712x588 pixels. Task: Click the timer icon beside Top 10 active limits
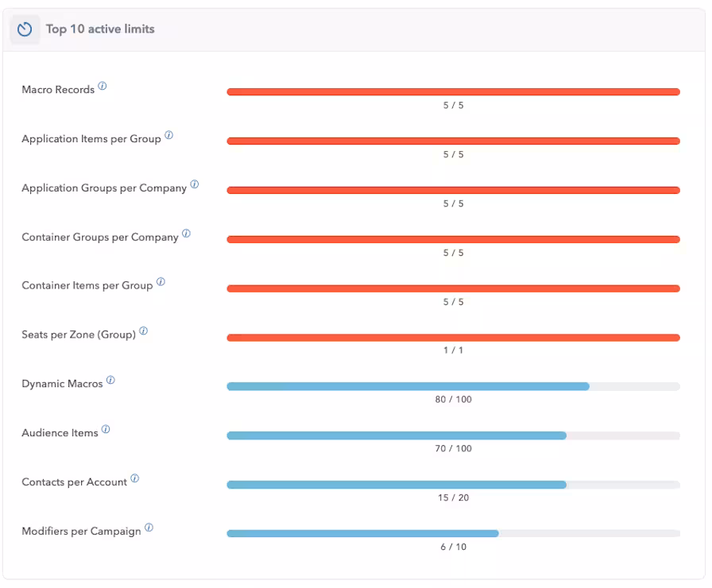pyautogui.click(x=25, y=29)
